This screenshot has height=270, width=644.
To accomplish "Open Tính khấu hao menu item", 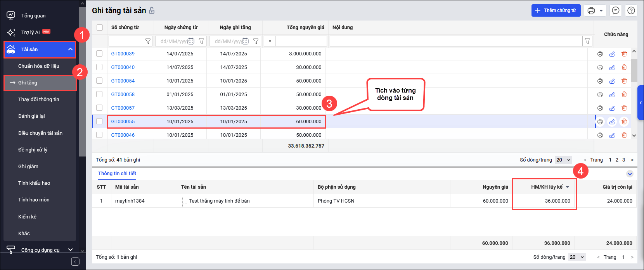I will pos(34,183).
